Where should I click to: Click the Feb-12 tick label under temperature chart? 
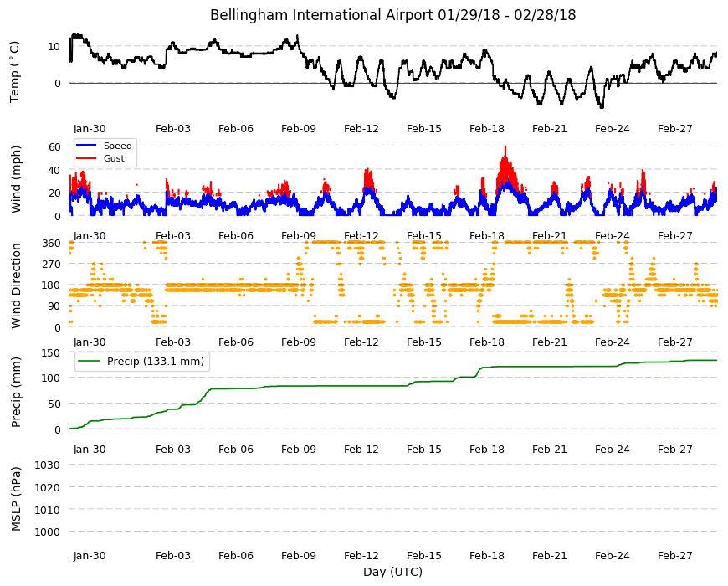pos(361,129)
